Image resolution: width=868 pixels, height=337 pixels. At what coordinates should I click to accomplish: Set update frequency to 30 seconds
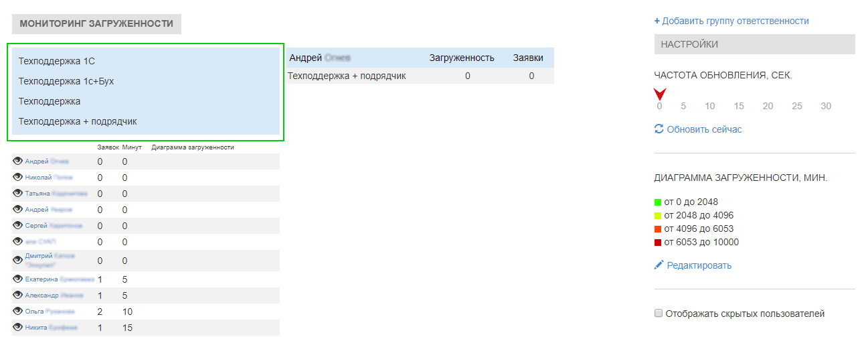tap(826, 106)
